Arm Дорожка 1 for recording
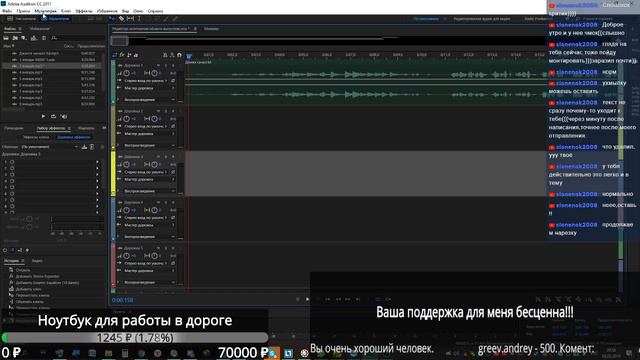 point(173,65)
